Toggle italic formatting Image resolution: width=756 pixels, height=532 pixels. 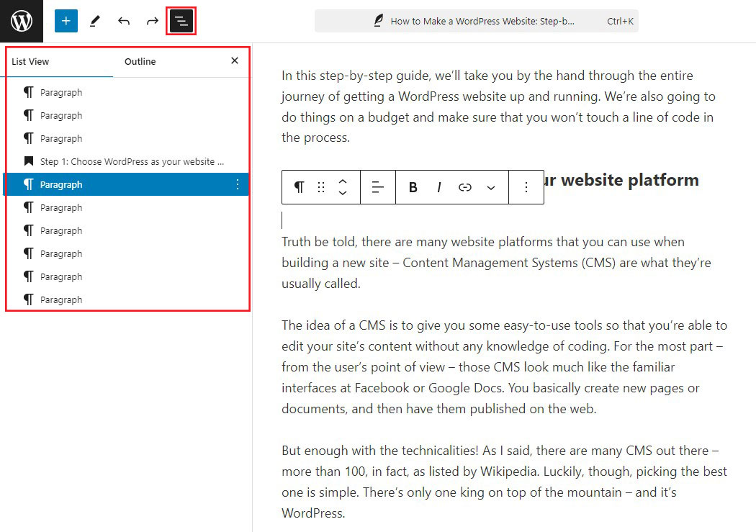(438, 187)
